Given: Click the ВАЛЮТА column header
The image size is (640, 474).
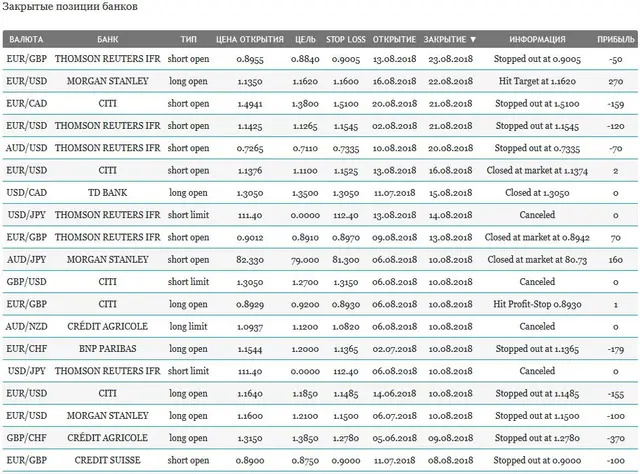Looking at the screenshot, I should pyautogui.click(x=26, y=40).
